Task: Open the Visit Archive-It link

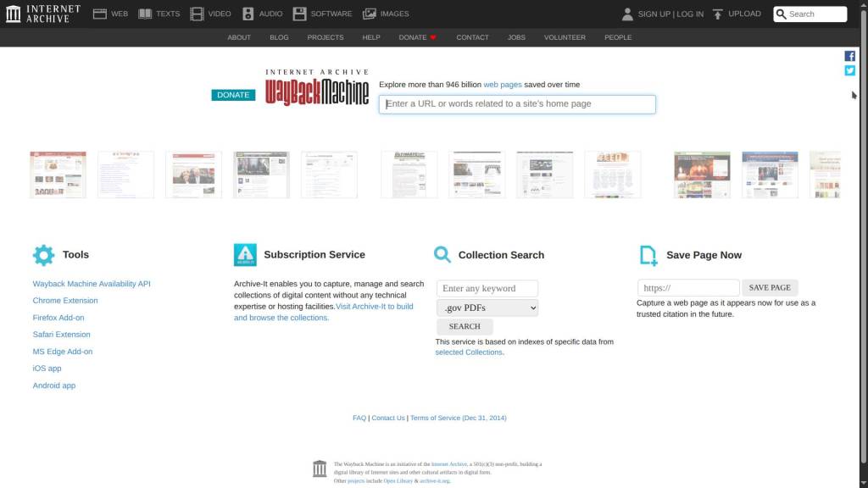Action: pyautogui.click(x=374, y=307)
